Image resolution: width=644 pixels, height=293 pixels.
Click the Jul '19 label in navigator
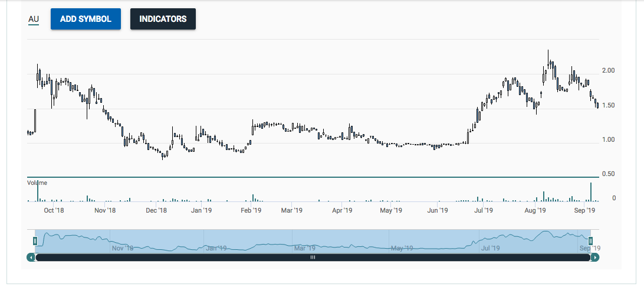(x=490, y=248)
